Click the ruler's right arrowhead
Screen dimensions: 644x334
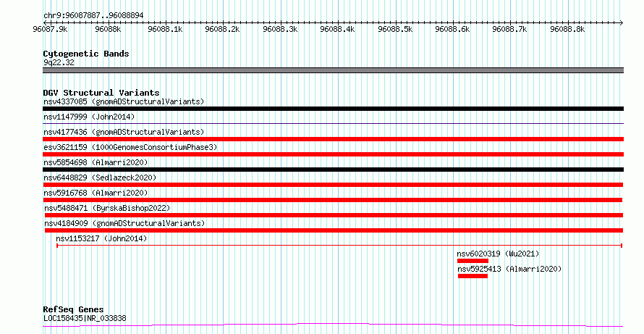pyautogui.click(x=622, y=23)
